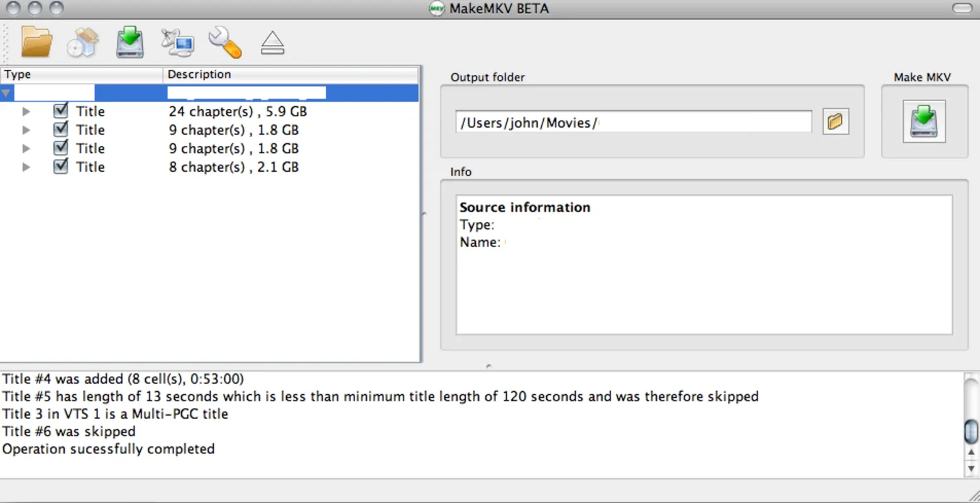Select the '8 chapter(s) , 2.1 GB' description

[233, 167]
